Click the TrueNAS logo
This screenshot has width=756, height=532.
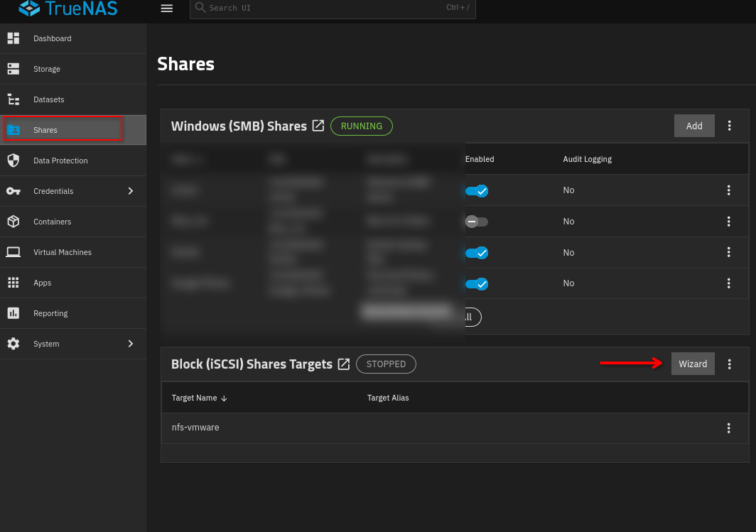pyautogui.click(x=68, y=9)
